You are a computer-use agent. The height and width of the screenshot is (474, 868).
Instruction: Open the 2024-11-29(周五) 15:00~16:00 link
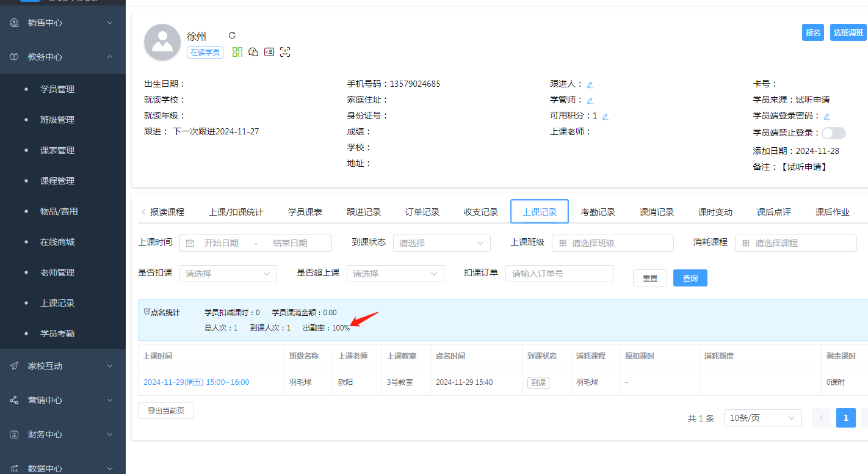click(x=197, y=382)
